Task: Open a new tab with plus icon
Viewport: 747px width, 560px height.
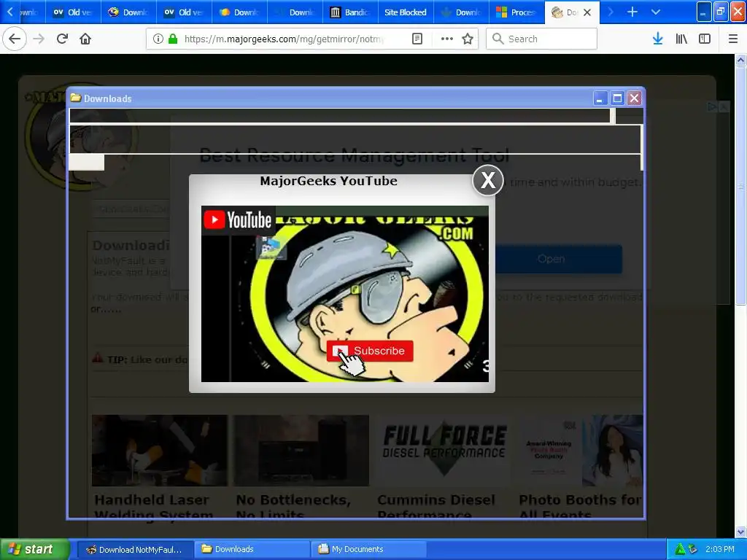Action: click(632, 12)
